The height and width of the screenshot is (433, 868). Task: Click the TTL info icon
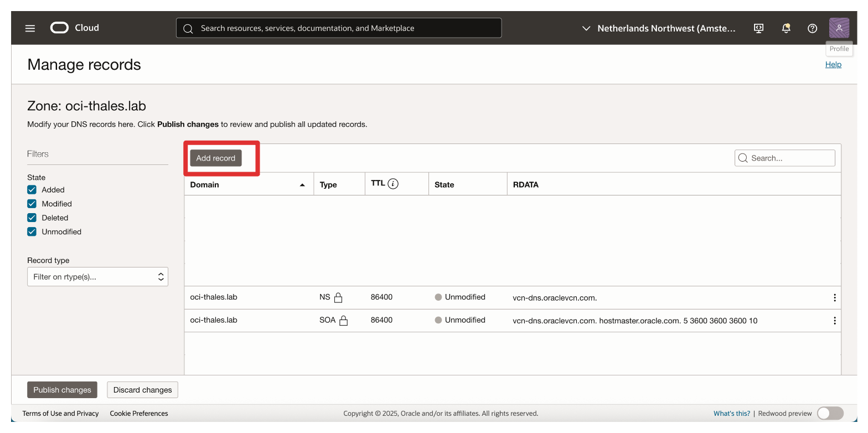[x=393, y=184]
